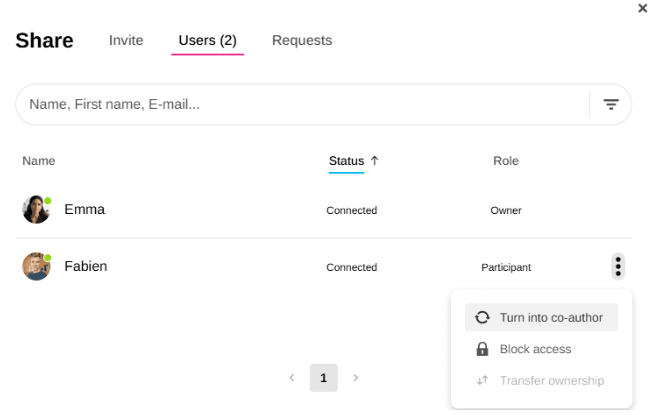Switch to the Invite tab
Screen dimensions: 652x415
tap(126, 41)
